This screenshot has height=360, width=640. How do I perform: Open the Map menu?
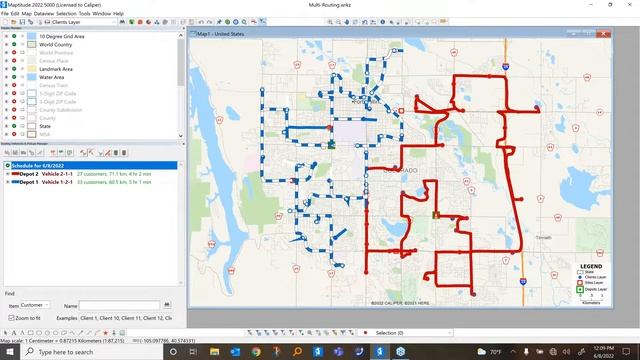(x=27, y=13)
